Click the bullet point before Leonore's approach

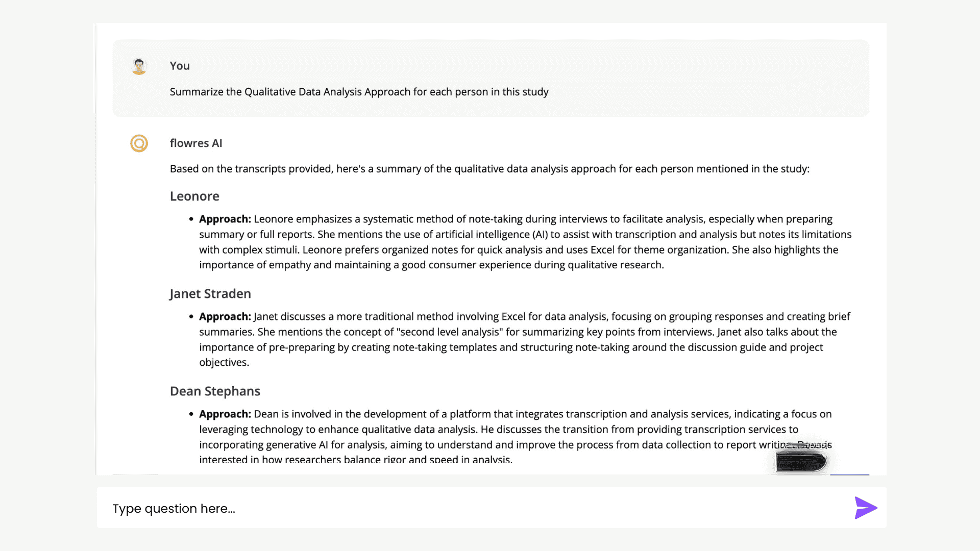191,219
